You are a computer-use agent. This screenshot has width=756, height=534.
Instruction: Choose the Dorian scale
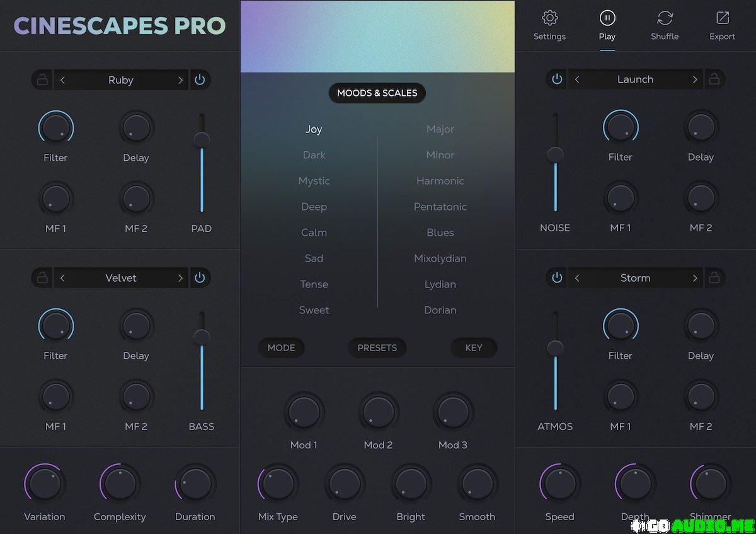coord(440,310)
